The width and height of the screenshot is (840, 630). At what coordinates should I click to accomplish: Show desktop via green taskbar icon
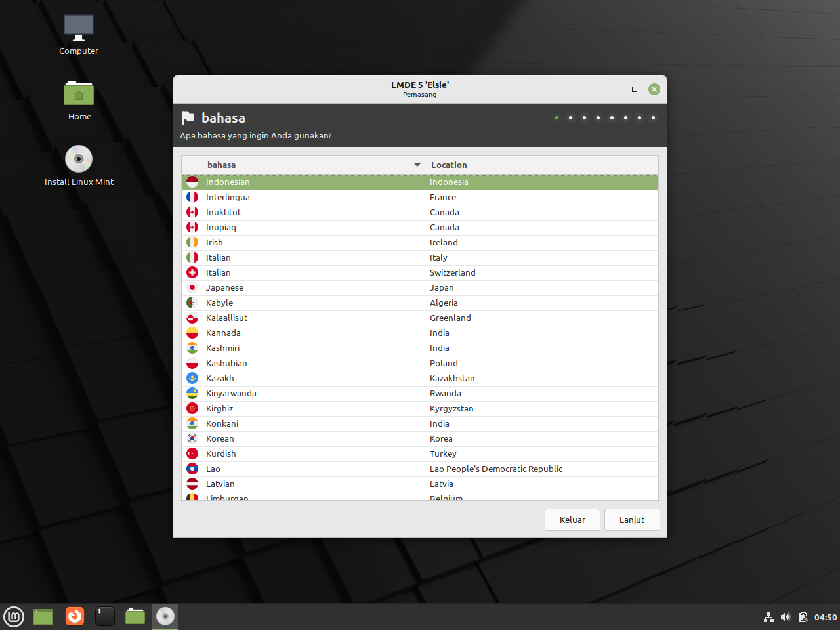point(43,617)
